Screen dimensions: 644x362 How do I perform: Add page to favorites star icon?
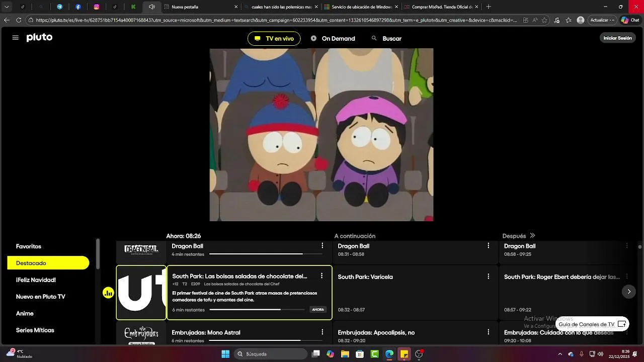click(544, 20)
